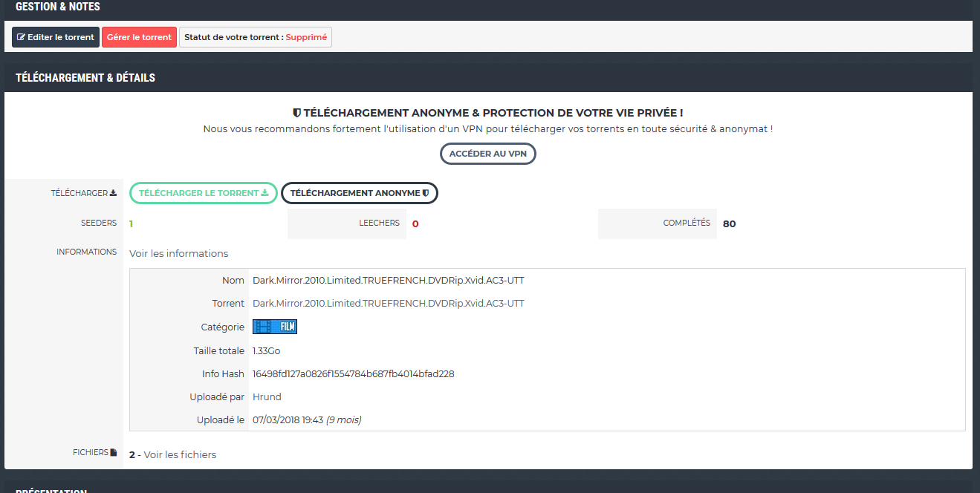
Task: Collapse the TÉLÉCHARGEMENT & DÉTAILS section header
Action: click(85, 77)
